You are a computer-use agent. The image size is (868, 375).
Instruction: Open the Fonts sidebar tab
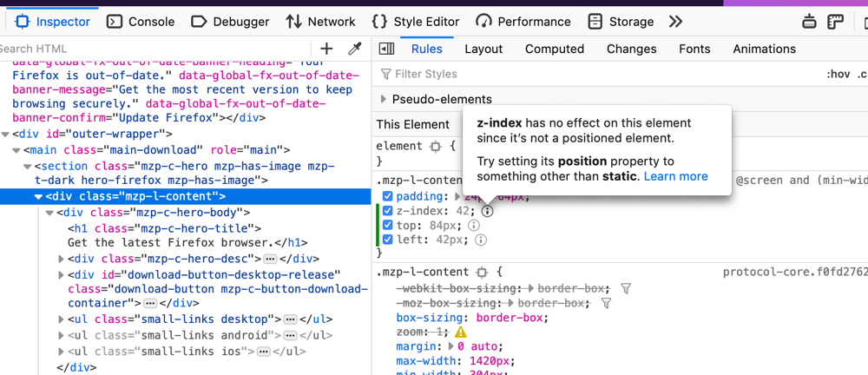click(x=694, y=49)
